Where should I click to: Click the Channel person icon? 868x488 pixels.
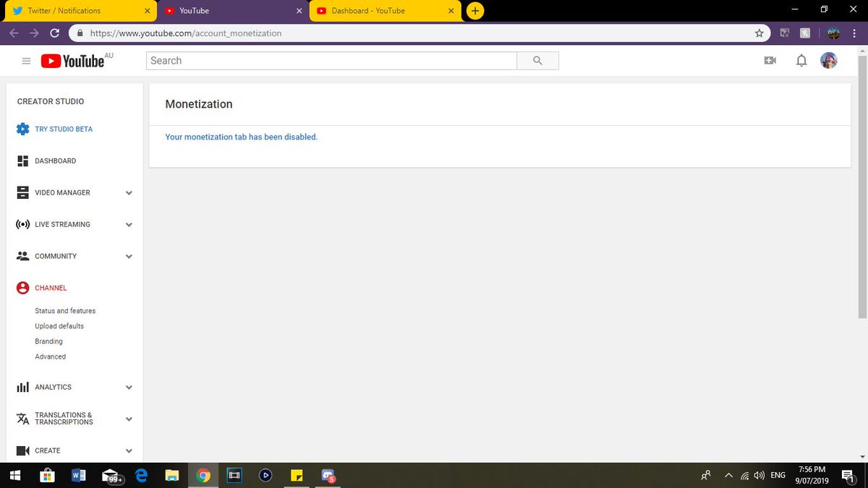pos(22,288)
